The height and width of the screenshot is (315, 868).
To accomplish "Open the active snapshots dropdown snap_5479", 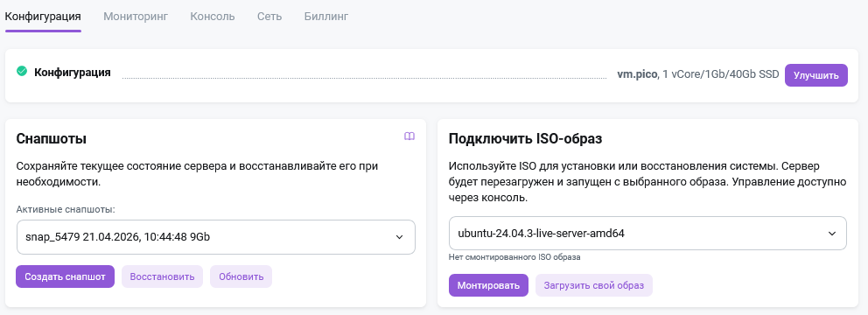I will tap(216, 237).
